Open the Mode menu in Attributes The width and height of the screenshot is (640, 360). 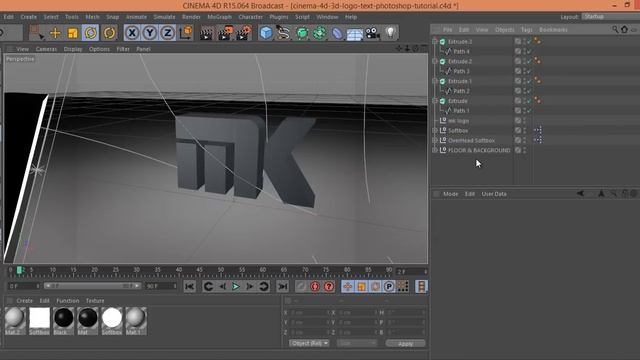click(451, 194)
